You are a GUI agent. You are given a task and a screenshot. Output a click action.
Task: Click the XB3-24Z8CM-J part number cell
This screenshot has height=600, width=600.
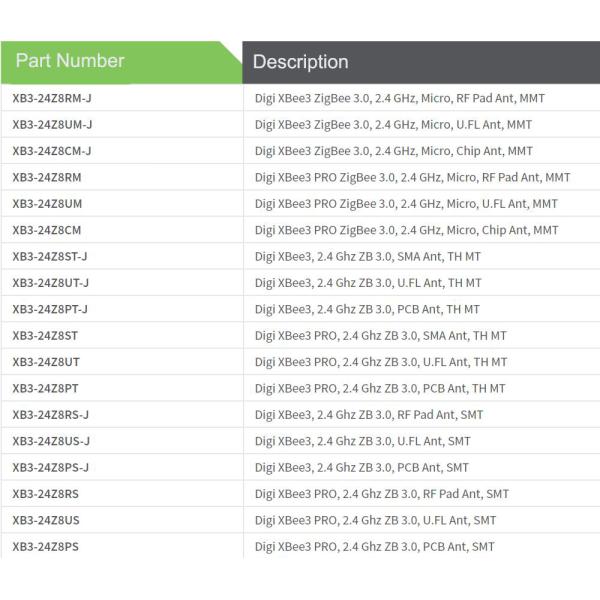tap(52, 151)
